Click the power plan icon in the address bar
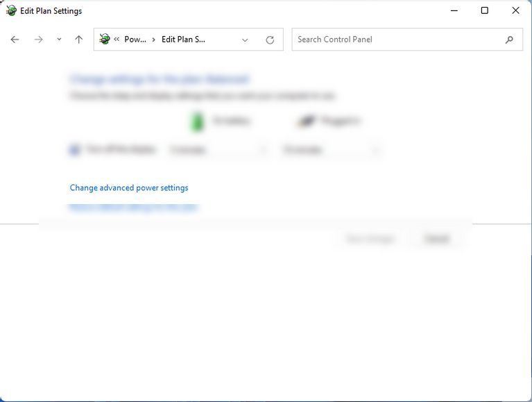Viewport: 532px width, 402px height. [x=105, y=40]
